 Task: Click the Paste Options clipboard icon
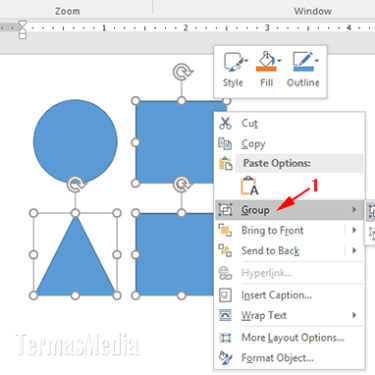tap(226, 163)
